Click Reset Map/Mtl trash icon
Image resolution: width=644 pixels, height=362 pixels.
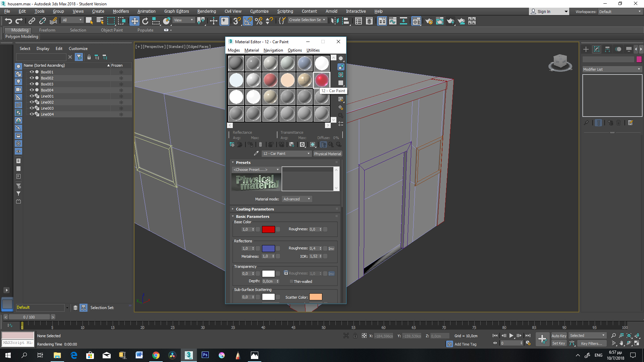tap(260, 144)
